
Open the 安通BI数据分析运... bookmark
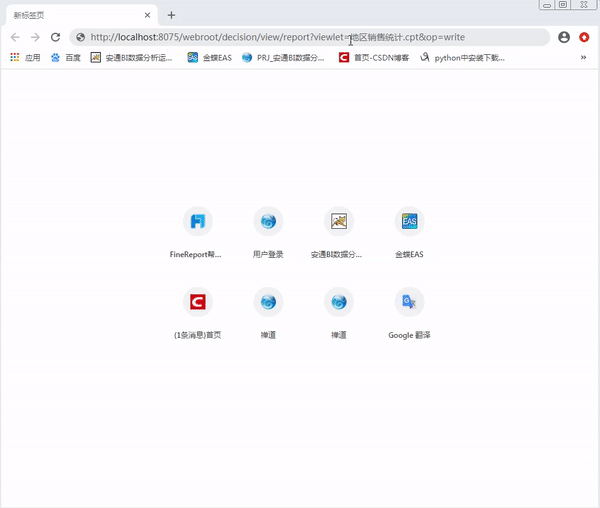[x=131, y=58]
